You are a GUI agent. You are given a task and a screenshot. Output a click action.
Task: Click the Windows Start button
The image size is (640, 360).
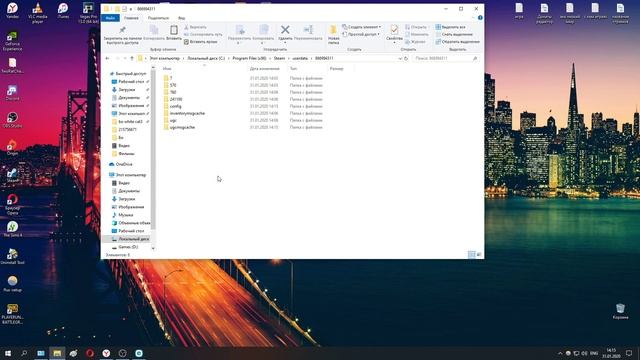(x=8, y=353)
